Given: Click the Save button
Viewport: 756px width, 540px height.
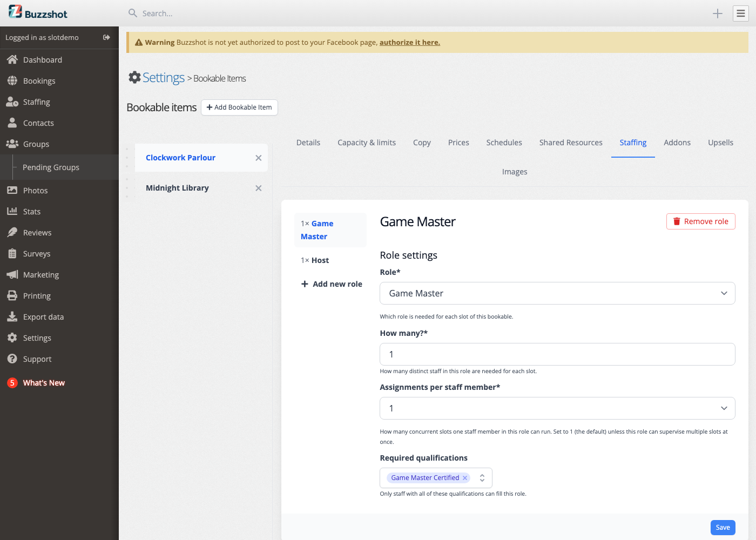Looking at the screenshot, I should pos(723,528).
